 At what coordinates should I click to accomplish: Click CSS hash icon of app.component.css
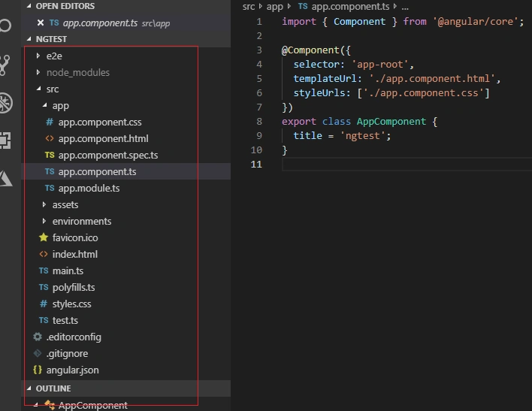pos(50,122)
